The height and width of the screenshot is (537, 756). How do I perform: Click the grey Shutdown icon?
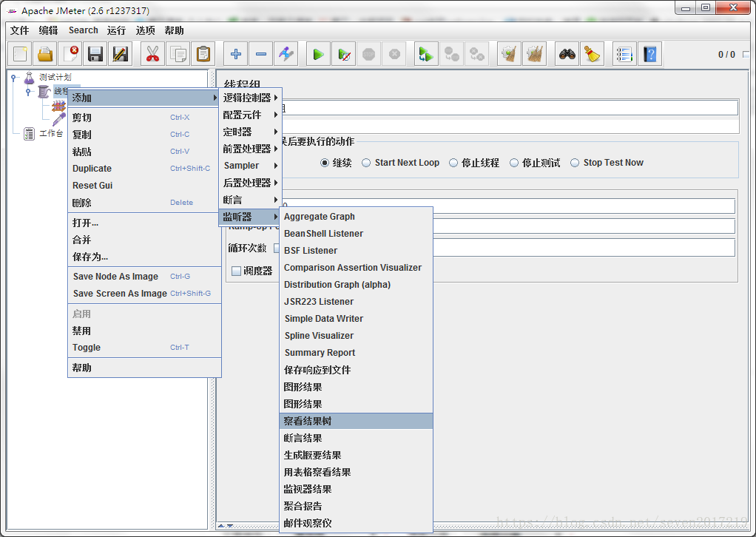394,54
